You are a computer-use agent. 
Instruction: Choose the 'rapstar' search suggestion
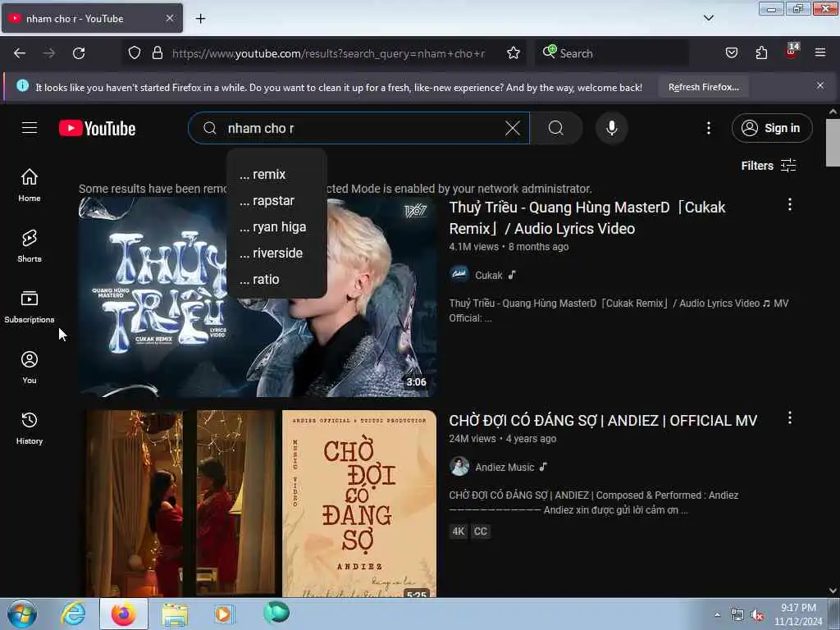click(276, 201)
